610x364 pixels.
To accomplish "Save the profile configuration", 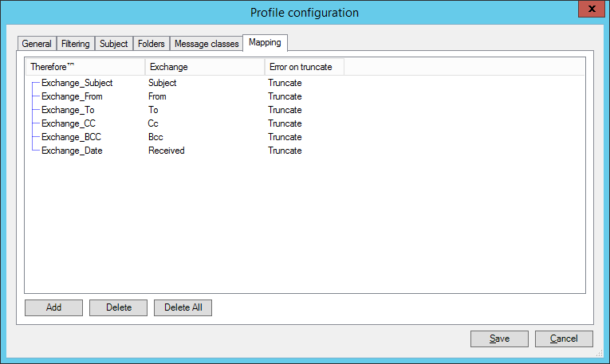I will (499, 339).
